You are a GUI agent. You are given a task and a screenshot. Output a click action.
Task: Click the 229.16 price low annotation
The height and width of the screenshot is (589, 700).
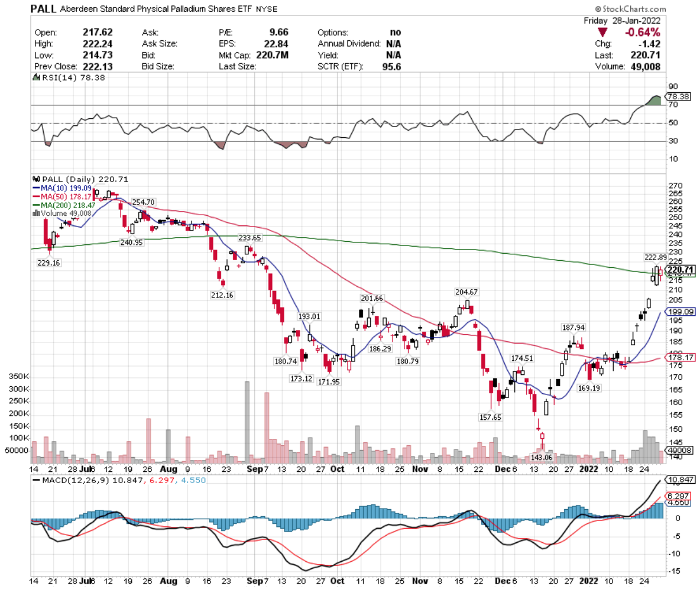pyautogui.click(x=48, y=263)
